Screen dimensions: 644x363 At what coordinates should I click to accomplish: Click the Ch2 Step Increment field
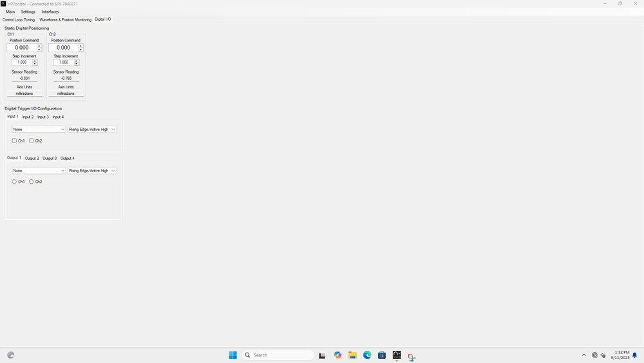[x=63, y=63]
